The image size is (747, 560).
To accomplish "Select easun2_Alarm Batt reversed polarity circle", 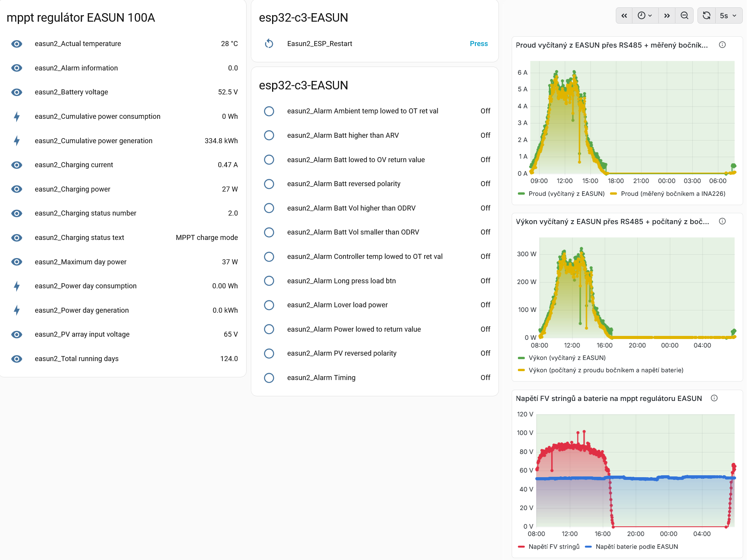I will [x=269, y=184].
